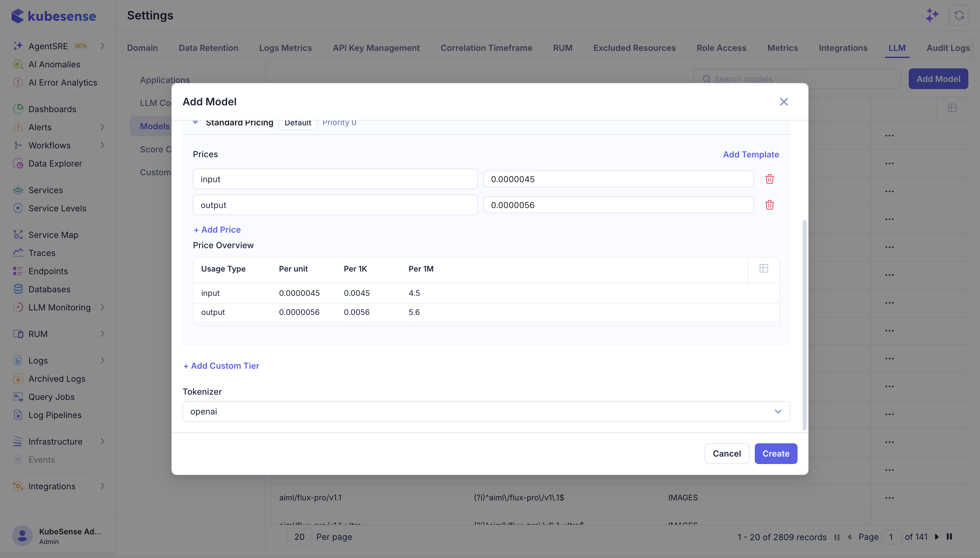Click the dialog vertical scrollbar
The width and height of the screenshot is (980, 558).
(x=804, y=325)
